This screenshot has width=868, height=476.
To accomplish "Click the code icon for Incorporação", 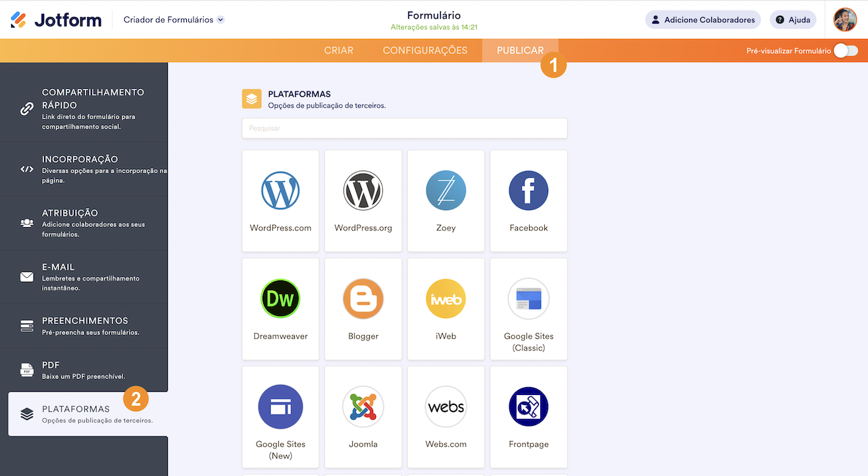I will pos(27,169).
